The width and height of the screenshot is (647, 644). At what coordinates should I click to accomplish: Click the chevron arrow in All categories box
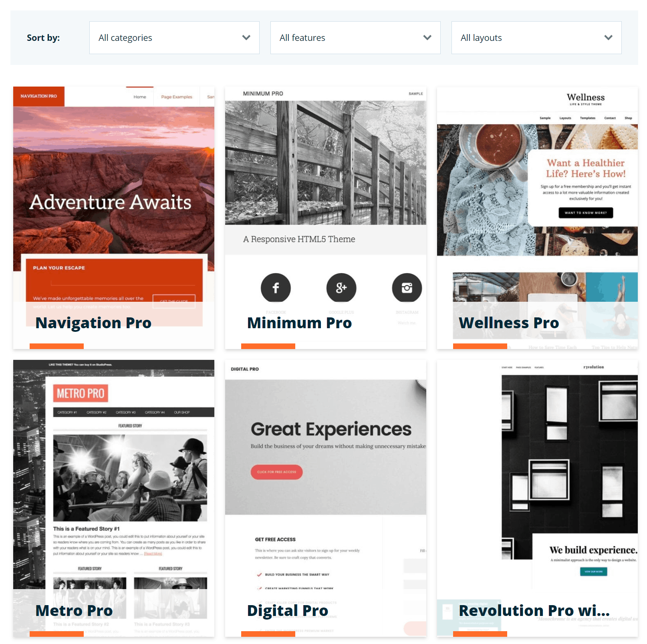tap(246, 38)
